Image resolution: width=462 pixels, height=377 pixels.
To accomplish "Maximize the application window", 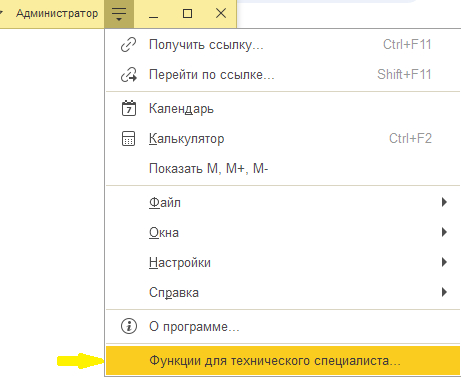I will tap(187, 14).
